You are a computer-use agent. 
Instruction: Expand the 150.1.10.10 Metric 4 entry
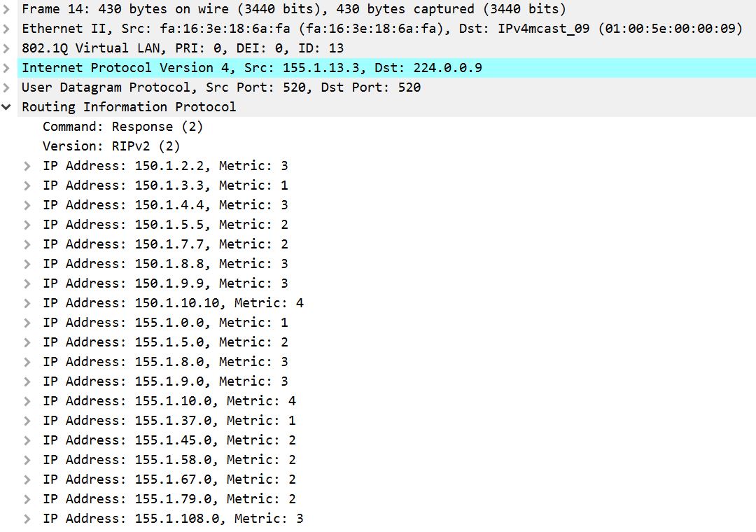(x=28, y=303)
